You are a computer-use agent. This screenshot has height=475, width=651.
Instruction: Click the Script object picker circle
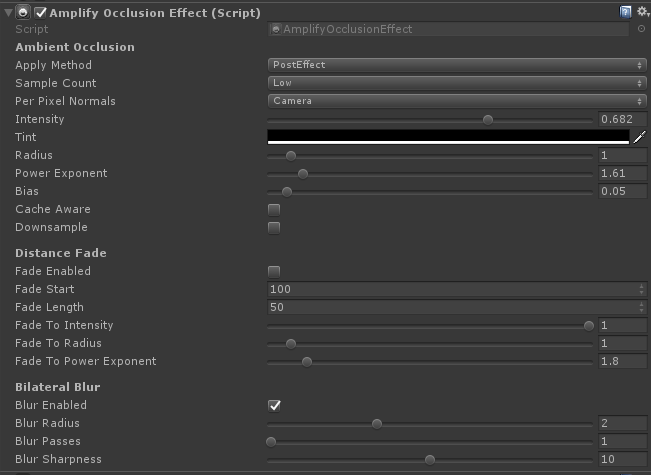641,29
